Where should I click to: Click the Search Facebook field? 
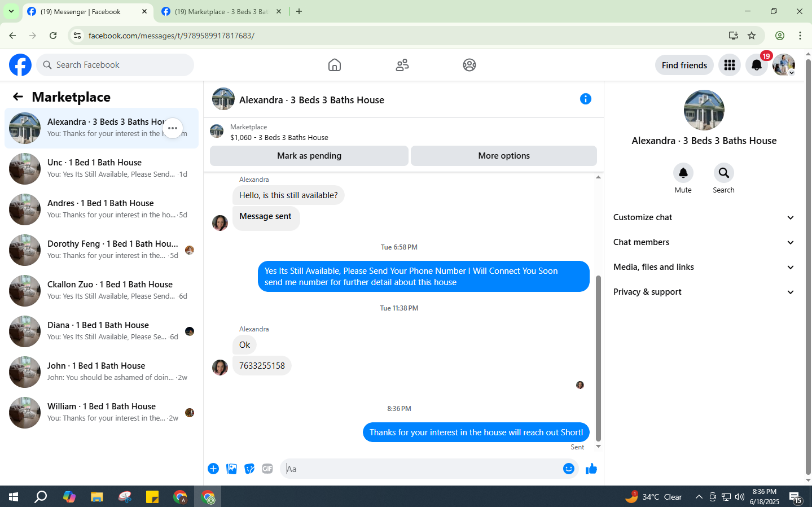[x=115, y=65]
